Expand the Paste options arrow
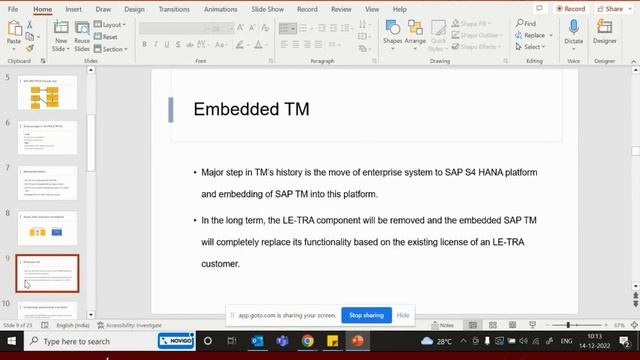This screenshot has width=640, height=360. coord(13,49)
